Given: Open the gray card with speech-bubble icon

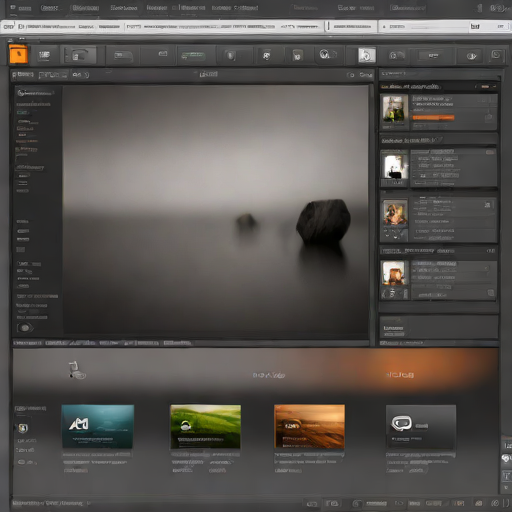Looking at the screenshot, I should (x=421, y=426).
